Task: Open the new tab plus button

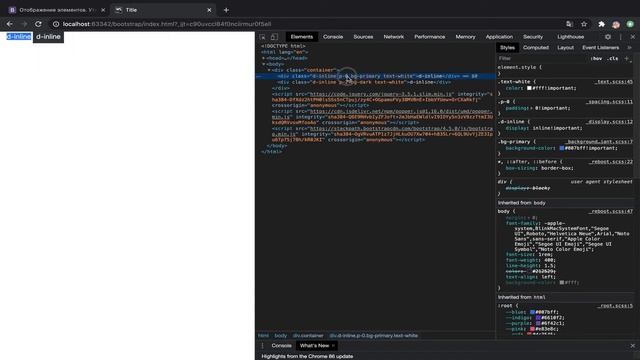Action: point(226,10)
